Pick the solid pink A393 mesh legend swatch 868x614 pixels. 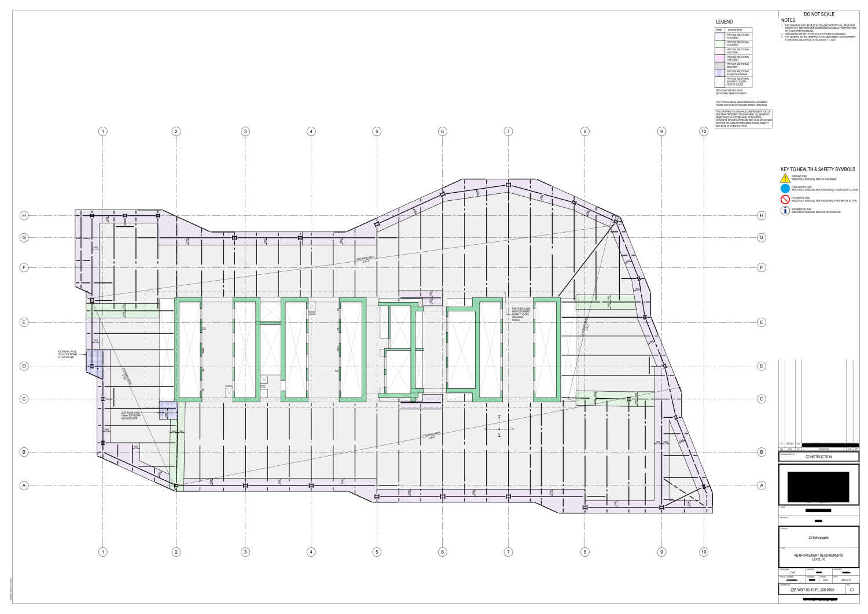click(x=720, y=58)
